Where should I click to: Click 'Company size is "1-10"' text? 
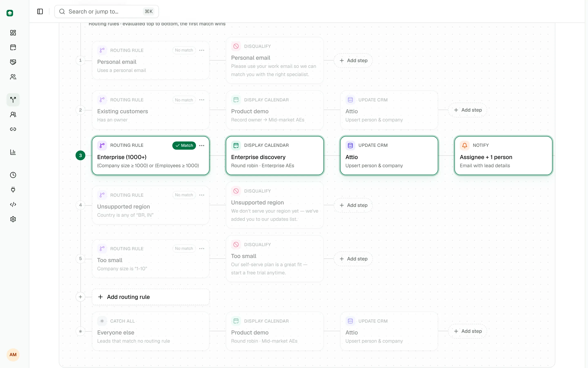[x=122, y=269]
